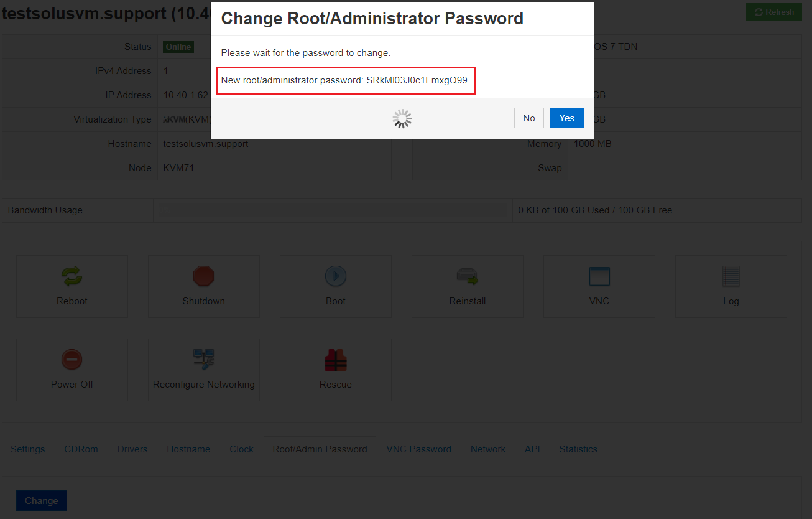
Task: Open the Reinstall icon
Action: pos(468,276)
